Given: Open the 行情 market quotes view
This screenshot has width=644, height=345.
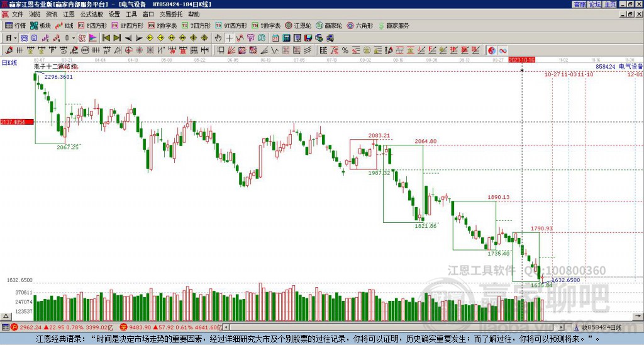Looking at the screenshot, I should tap(15, 25).
